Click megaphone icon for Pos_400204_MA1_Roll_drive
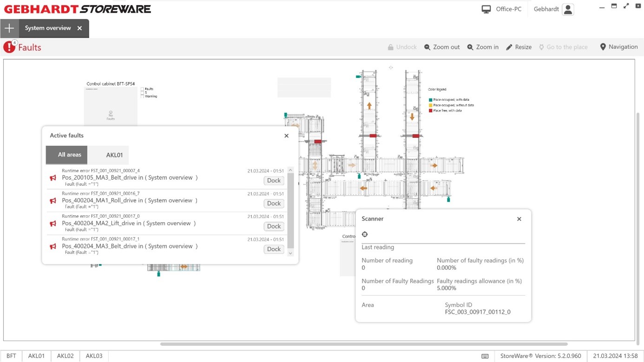The image size is (644, 362). (53, 200)
